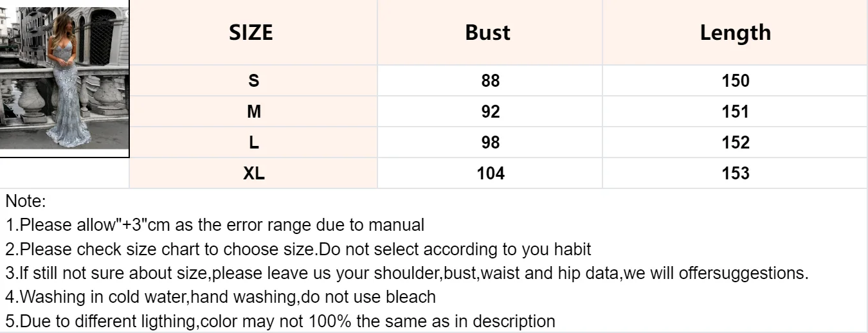Image resolution: width=868 pixels, height=333 pixels.
Task: Click the L size cell
Action: click(x=253, y=142)
